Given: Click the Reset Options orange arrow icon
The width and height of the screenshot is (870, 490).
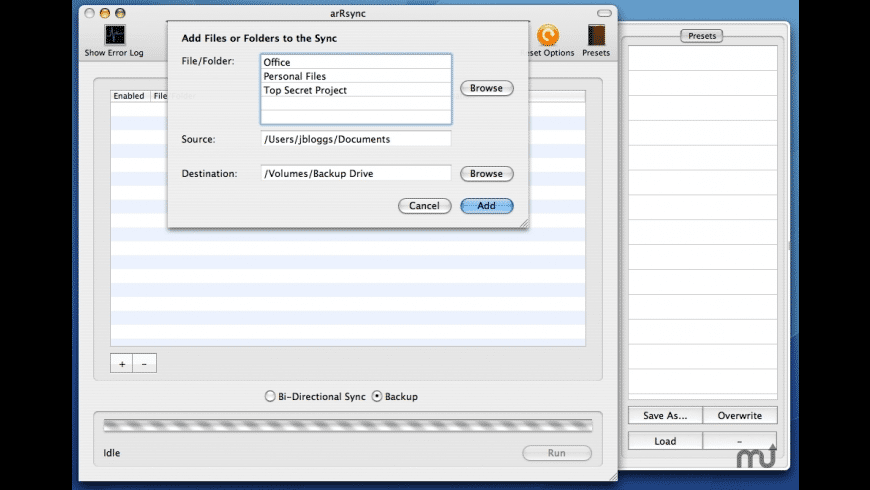Looking at the screenshot, I should 548,36.
